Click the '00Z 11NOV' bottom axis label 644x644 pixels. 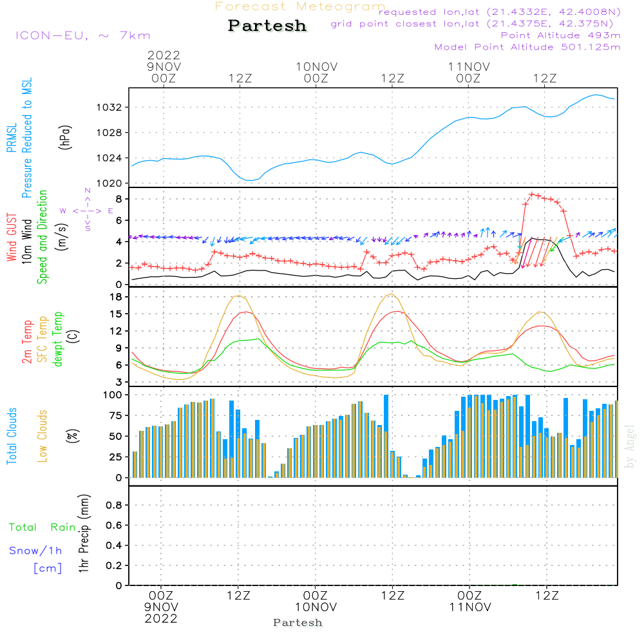click(470, 601)
